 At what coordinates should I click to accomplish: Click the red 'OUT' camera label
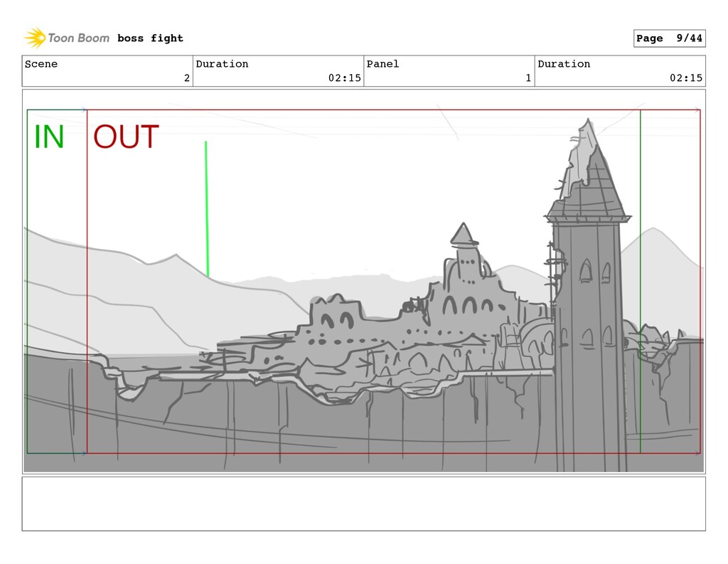pos(127,137)
